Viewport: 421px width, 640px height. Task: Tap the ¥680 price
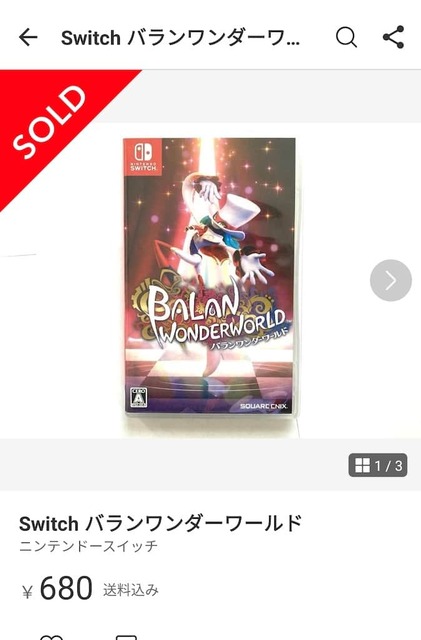[58, 588]
